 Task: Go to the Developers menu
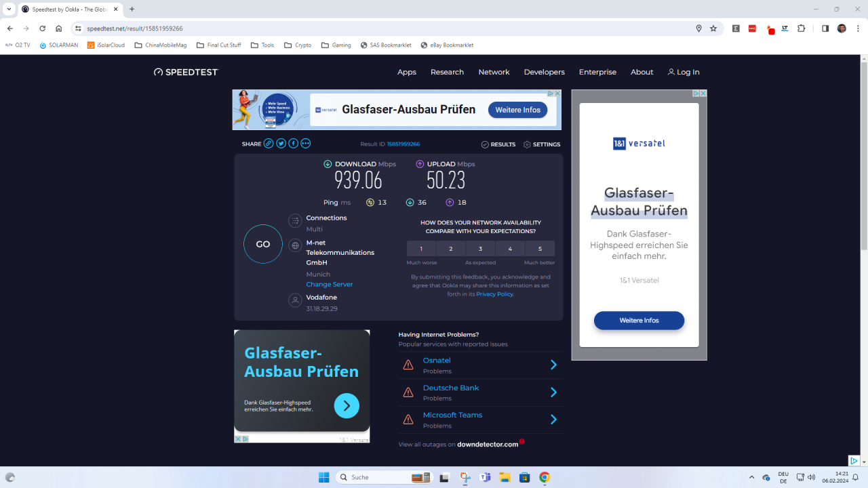[544, 72]
